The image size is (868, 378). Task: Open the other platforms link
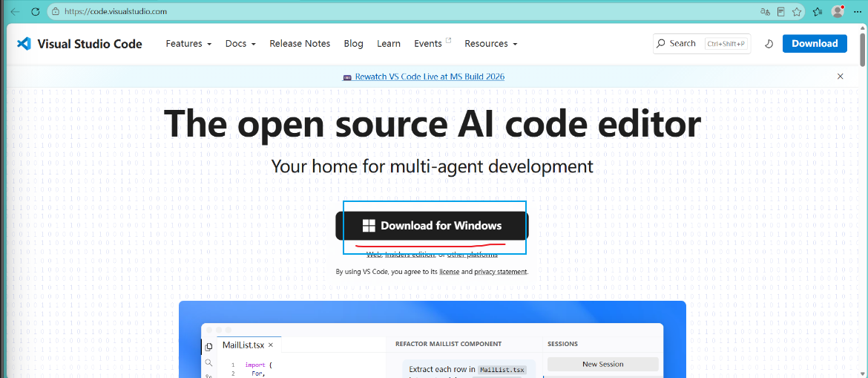pos(472,255)
